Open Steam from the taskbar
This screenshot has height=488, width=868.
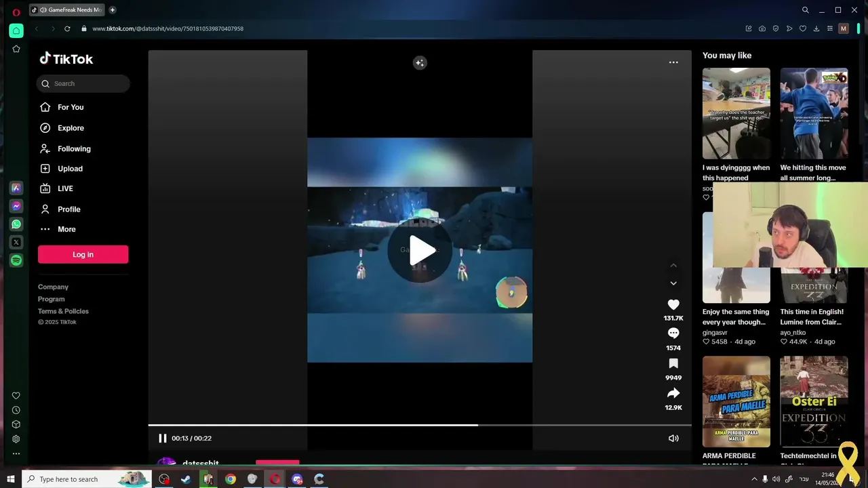coord(186,479)
